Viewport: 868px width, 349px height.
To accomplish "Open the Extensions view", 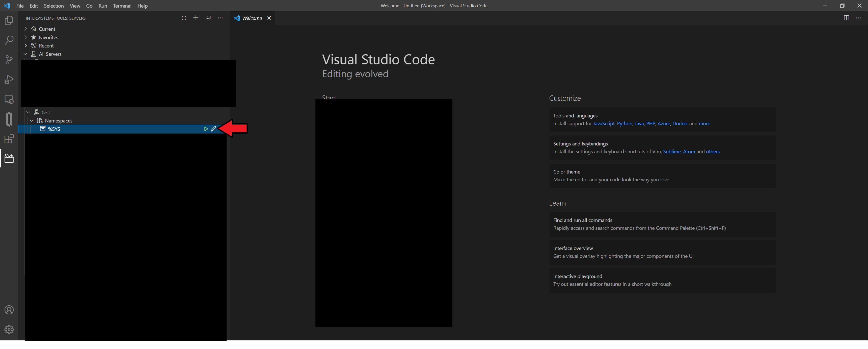I will pyautogui.click(x=9, y=139).
